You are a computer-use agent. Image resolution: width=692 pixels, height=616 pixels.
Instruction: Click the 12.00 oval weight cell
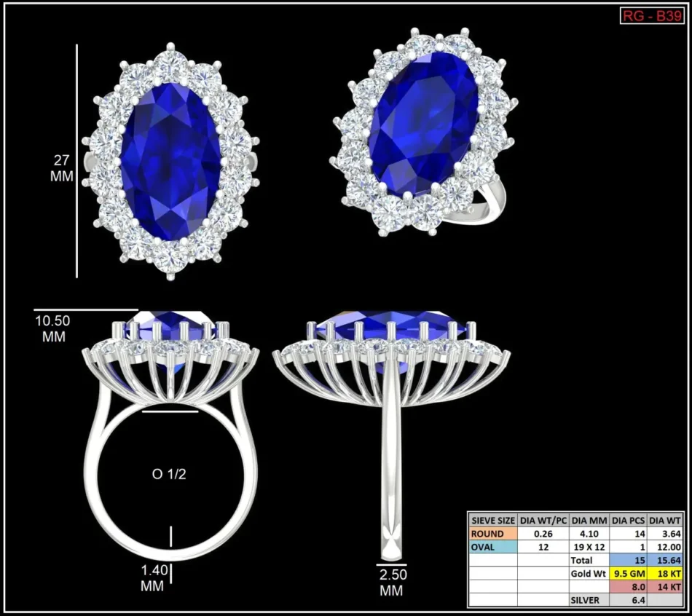pyautogui.click(x=665, y=547)
